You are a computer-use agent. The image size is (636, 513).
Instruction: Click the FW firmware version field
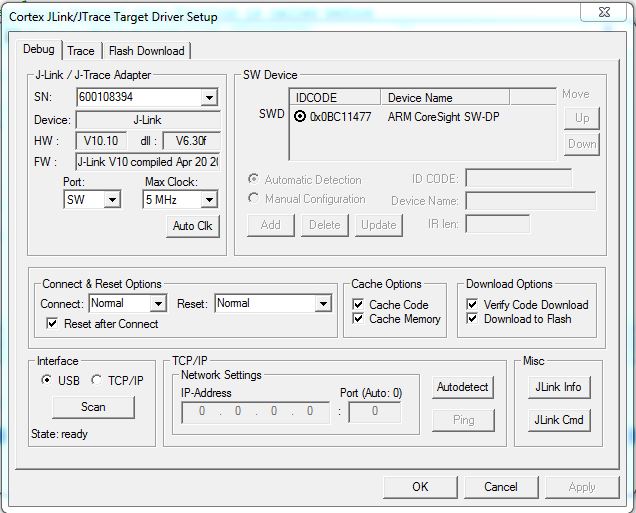pyautogui.click(x=148, y=162)
